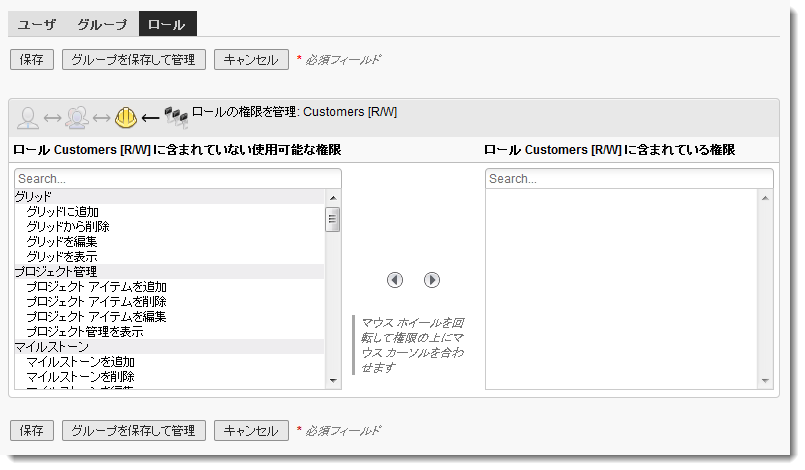Select the プロジェクト管理 category header

point(169,271)
